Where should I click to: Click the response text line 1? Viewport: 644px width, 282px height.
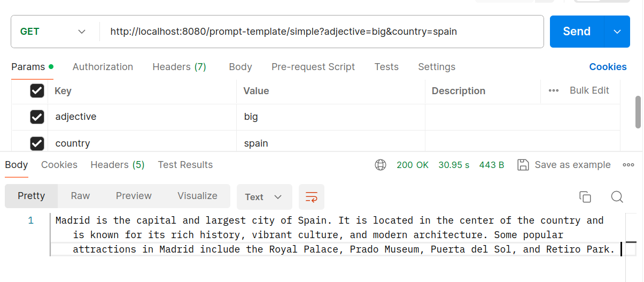point(336,235)
